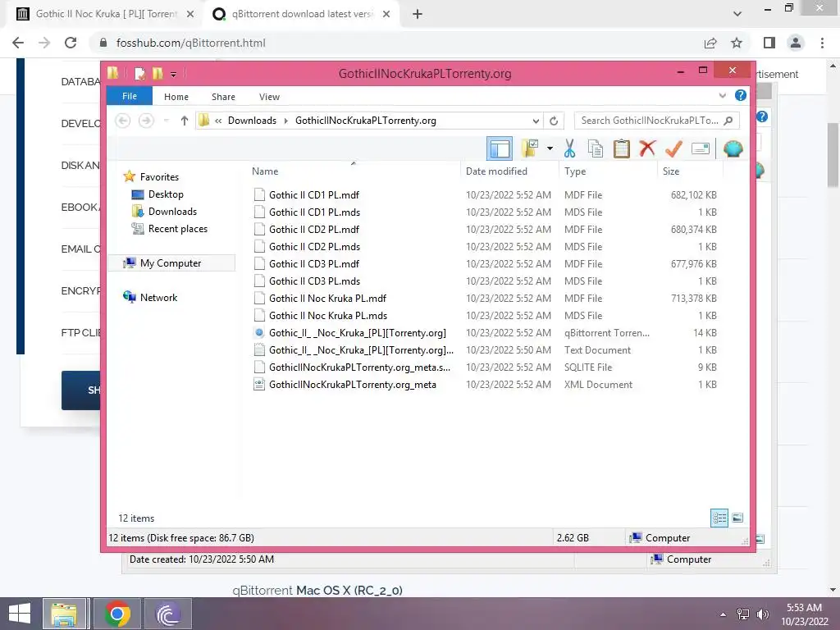
Task: Click the rename toolbar icon
Action: coord(701,148)
